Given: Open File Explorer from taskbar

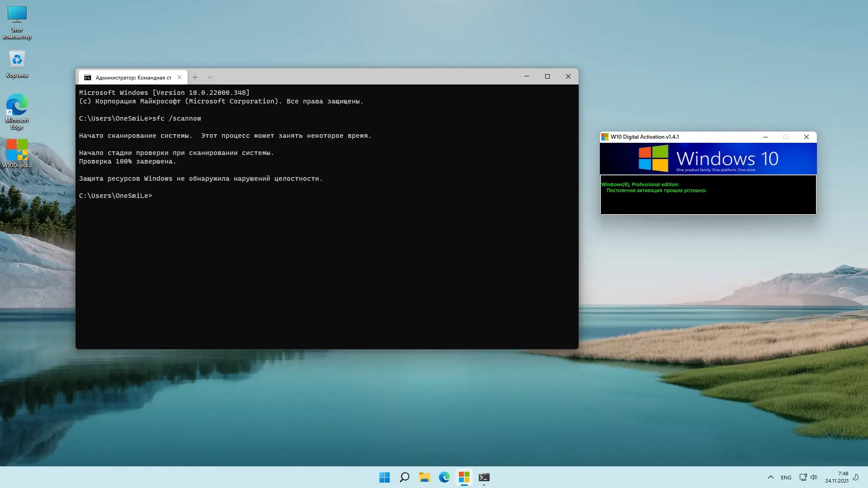Looking at the screenshot, I should (x=424, y=477).
